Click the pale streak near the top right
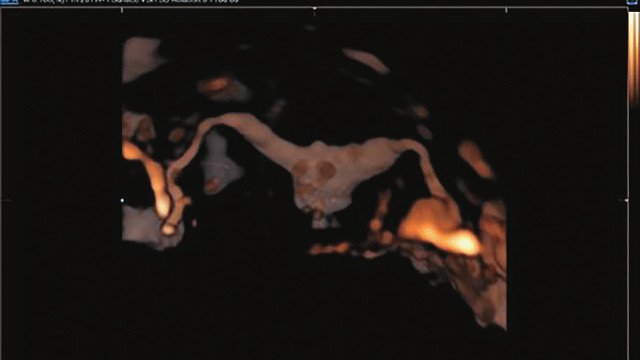 (x=365, y=60)
